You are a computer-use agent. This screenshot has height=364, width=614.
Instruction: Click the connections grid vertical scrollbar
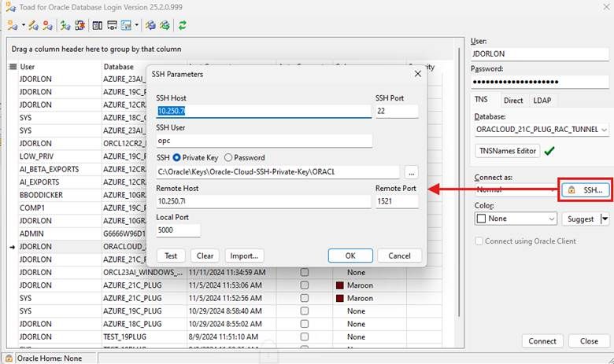(x=460, y=182)
